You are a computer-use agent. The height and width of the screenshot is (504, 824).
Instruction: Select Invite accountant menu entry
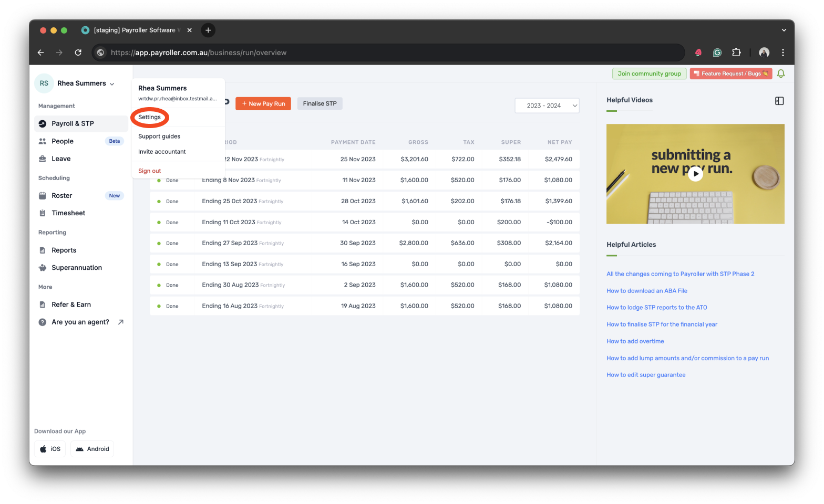pos(162,152)
